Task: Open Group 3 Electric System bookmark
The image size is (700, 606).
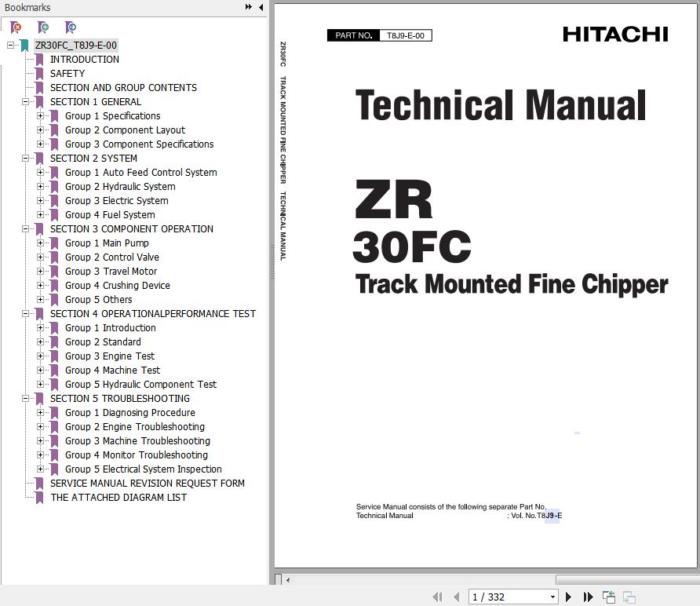Action: [x=116, y=200]
